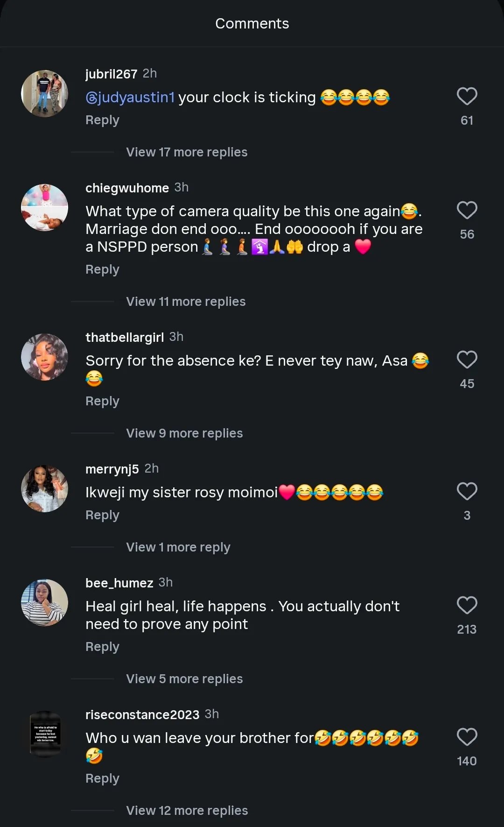504x827 pixels.
Task: Open chiegwuhome's avatar
Action: tap(45, 207)
